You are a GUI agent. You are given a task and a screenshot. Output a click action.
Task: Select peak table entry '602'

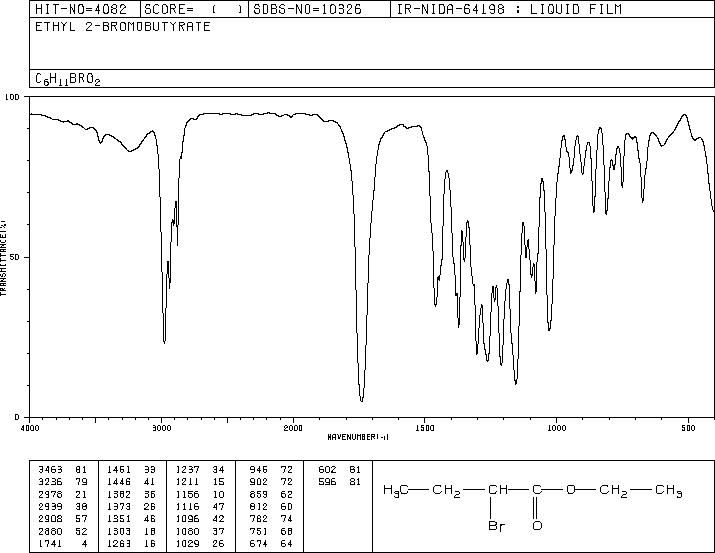tap(327, 470)
